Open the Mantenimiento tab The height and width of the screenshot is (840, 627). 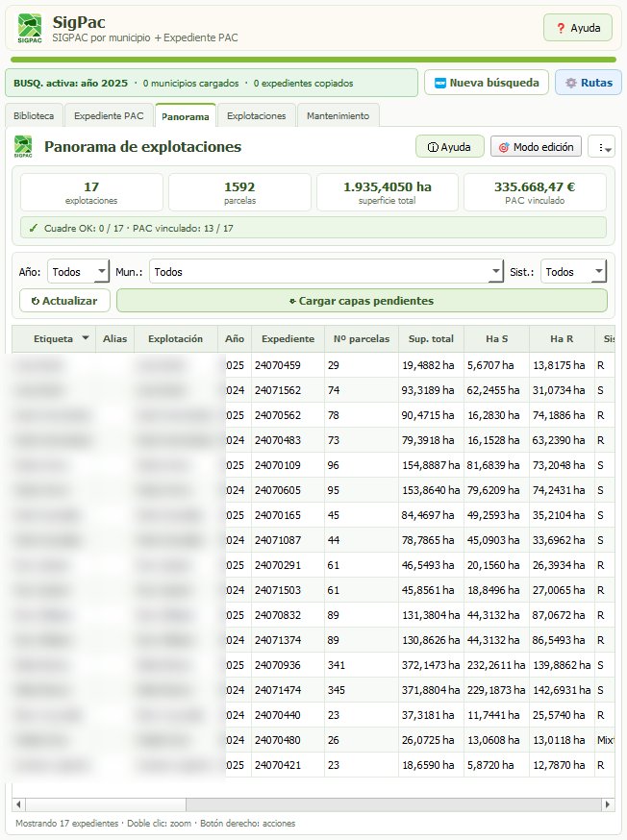339,115
